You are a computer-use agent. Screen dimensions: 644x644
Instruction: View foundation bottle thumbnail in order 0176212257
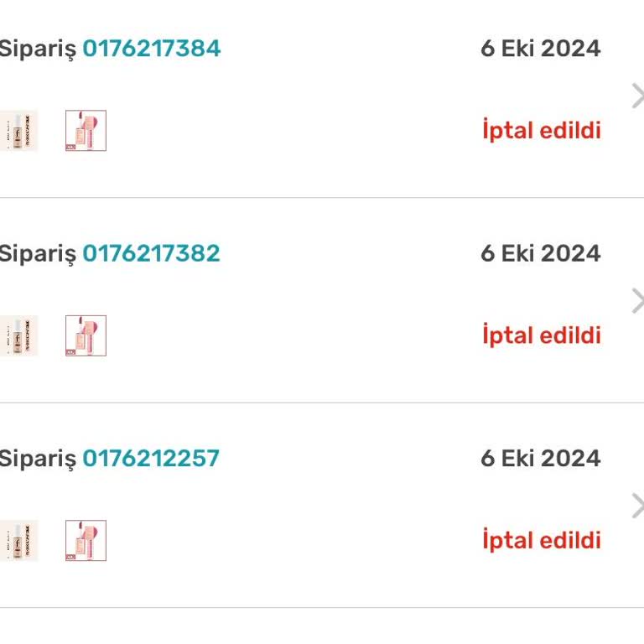click(x=19, y=541)
